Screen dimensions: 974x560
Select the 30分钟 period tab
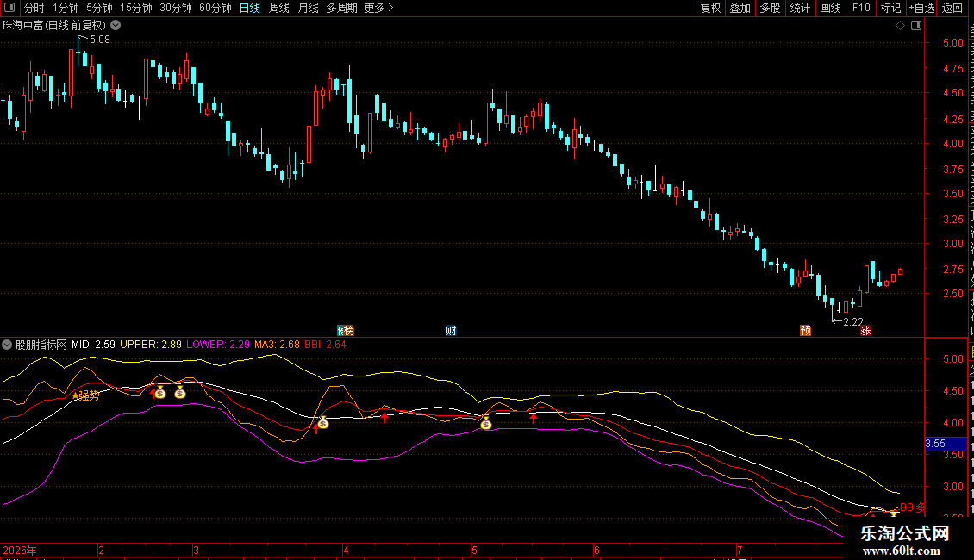click(x=175, y=8)
